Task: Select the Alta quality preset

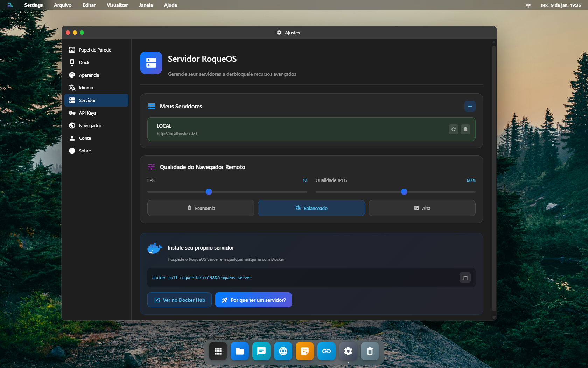Action: pos(422,208)
